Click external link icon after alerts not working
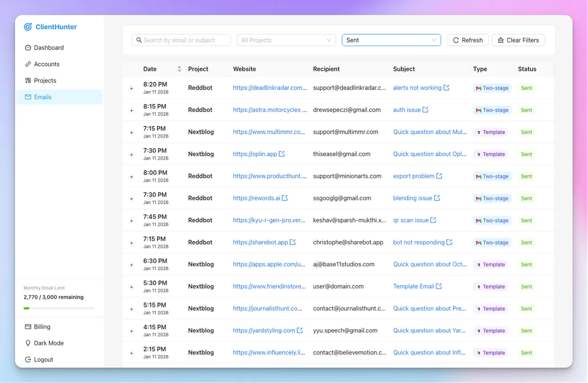Image resolution: width=588 pixels, height=383 pixels. pyautogui.click(x=446, y=88)
